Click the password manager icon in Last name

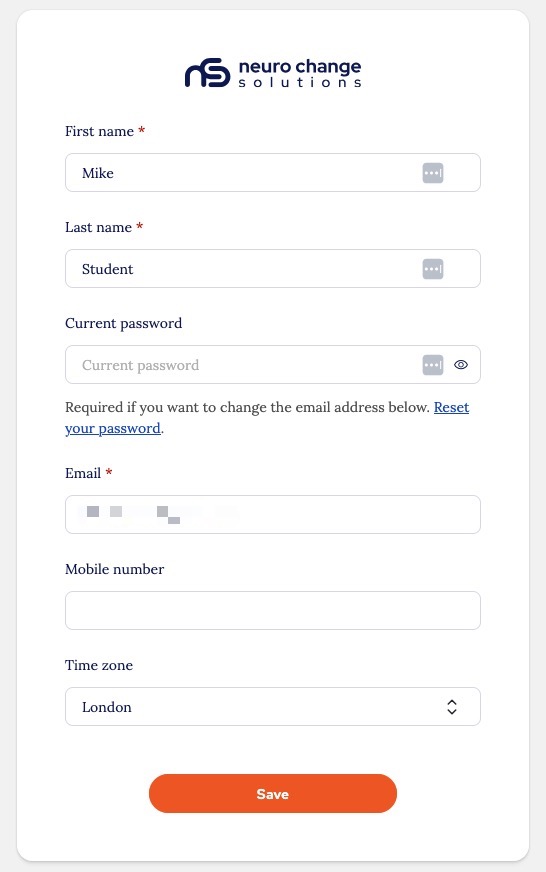pyautogui.click(x=433, y=269)
